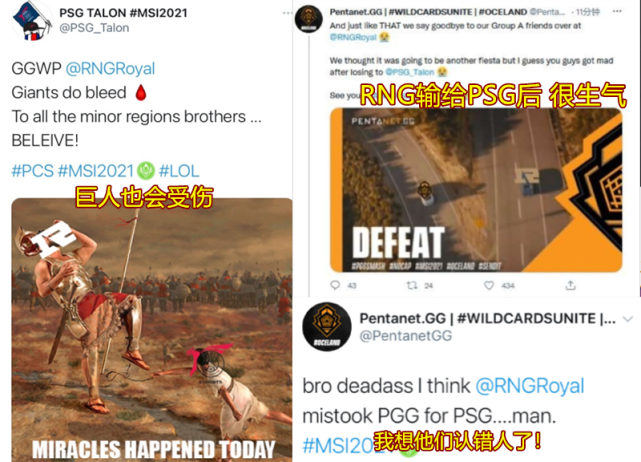Click the retweet icon with 24 count
The height and width of the screenshot is (462, 641).
coord(412,285)
